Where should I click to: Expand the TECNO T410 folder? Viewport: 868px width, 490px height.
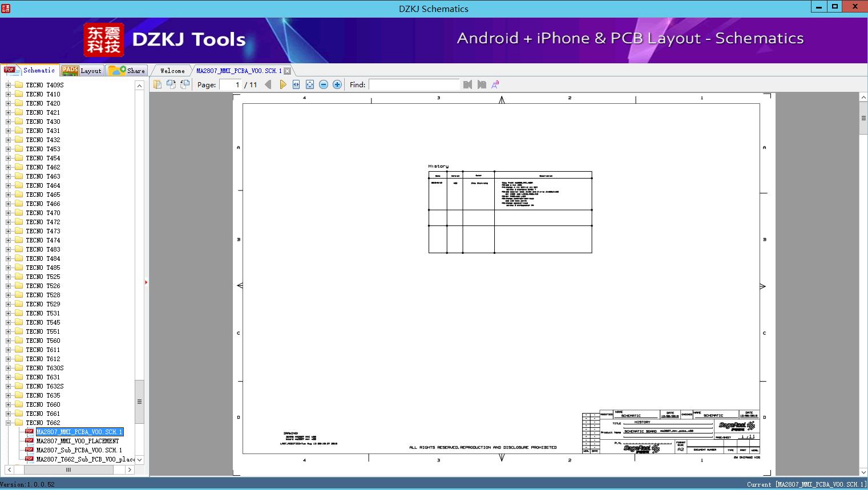tap(8, 94)
